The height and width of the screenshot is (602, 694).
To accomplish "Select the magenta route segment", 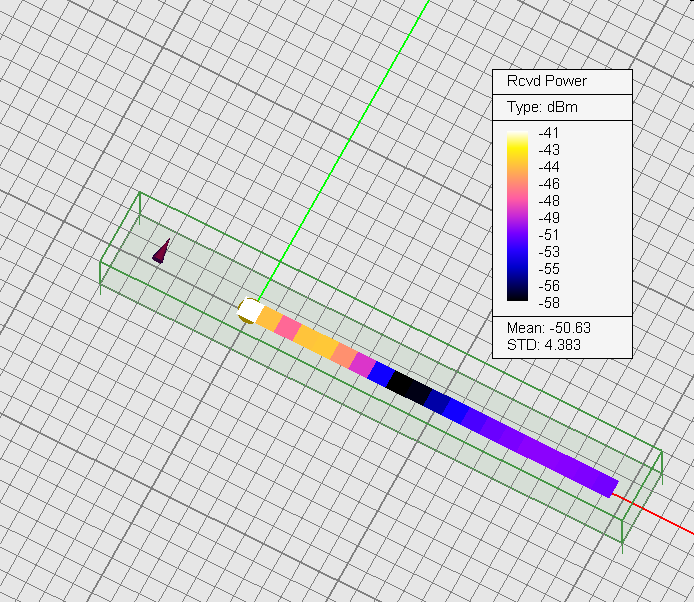I will click(x=362, y=365).
